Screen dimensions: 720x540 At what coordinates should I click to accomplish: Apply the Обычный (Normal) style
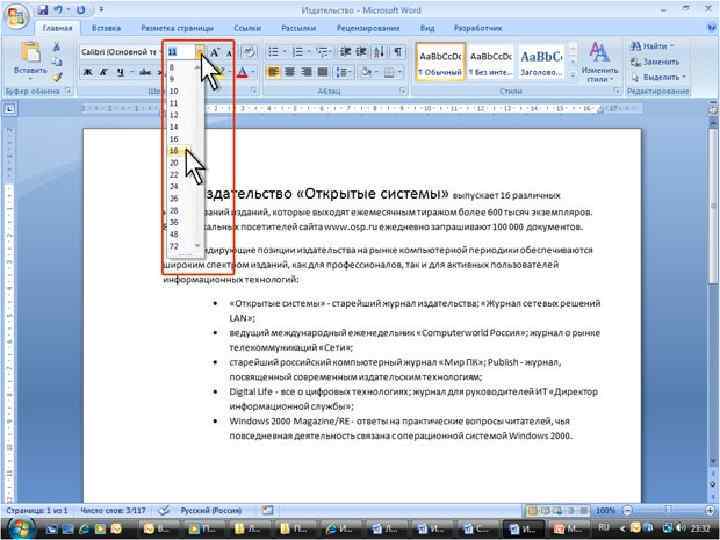(x=440, y=62)
